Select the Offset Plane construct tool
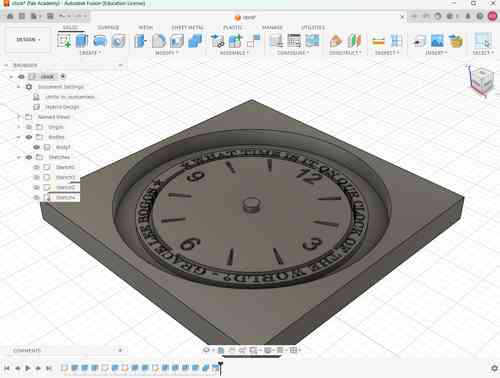The width and height of the screenshot is (500, 378). point(336,41)
